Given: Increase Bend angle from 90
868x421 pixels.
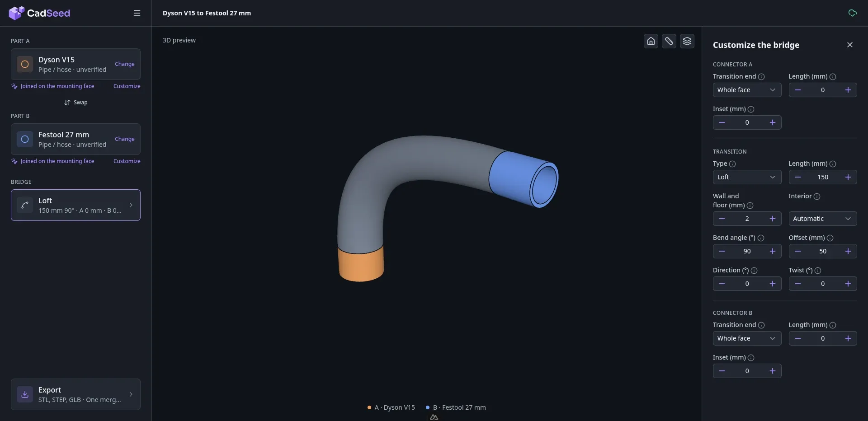Looking at the screenshot, I should pyautogui.click(x=773, y=251).
